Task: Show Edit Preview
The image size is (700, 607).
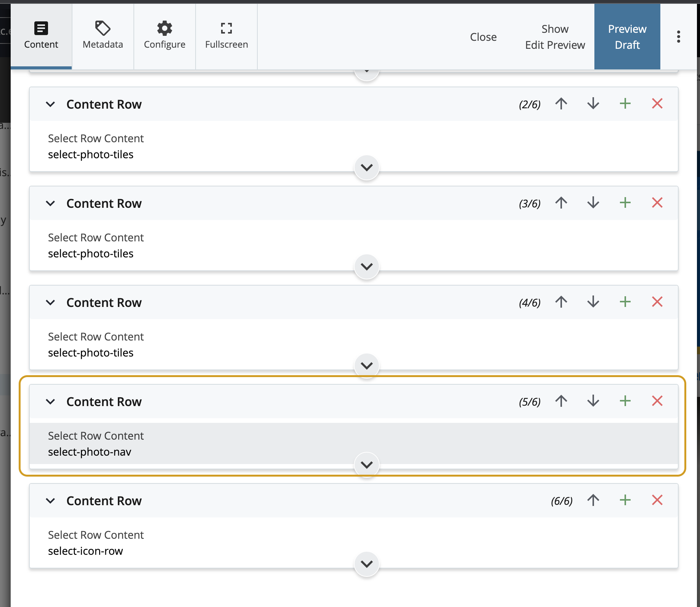Action: [555, 37]
